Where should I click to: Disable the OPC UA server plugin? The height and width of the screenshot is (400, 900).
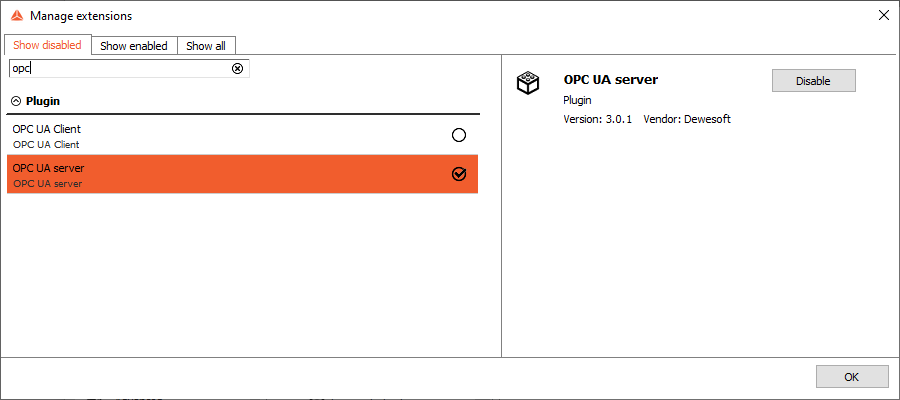(x=813, y=81)
